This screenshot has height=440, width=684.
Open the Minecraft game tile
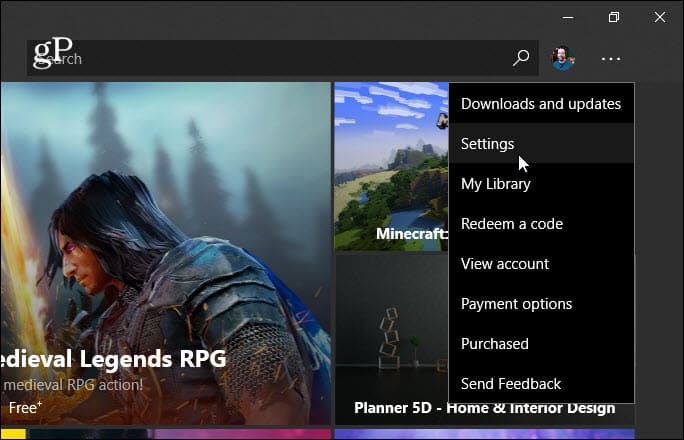point(391,167)
